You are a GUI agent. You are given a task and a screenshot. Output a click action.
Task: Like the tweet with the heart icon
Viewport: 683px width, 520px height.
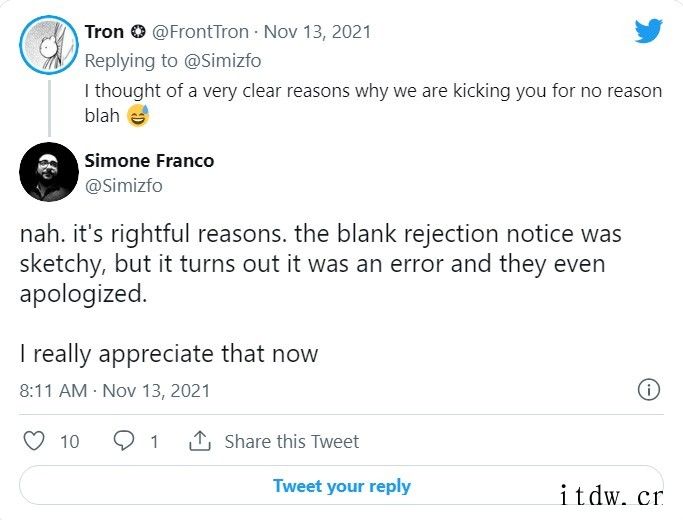click(x=34, y=441)
